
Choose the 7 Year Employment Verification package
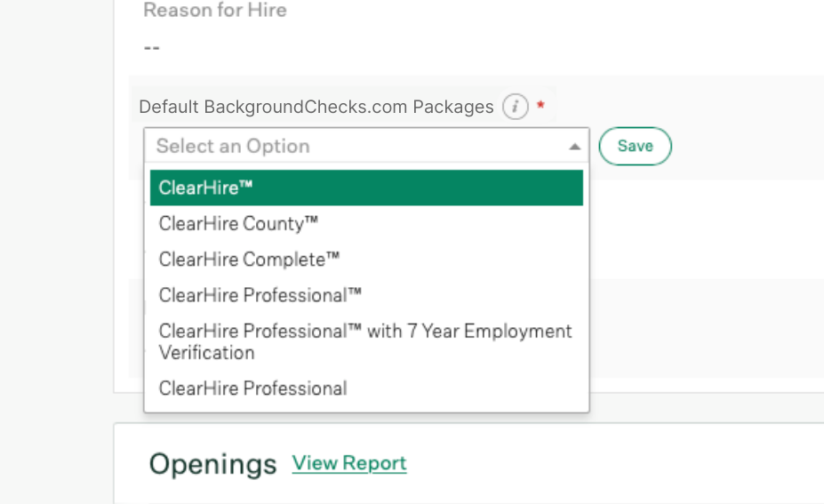365,341
